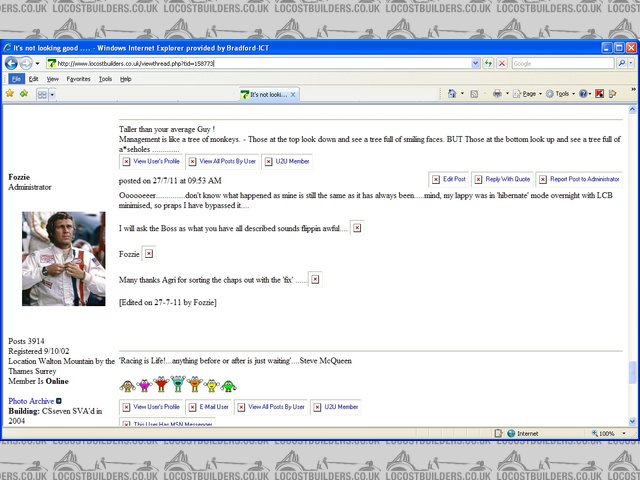This screenshot has height=480, width=640.
Task: Click the Refresh page icon
Action: pos(487,63)
